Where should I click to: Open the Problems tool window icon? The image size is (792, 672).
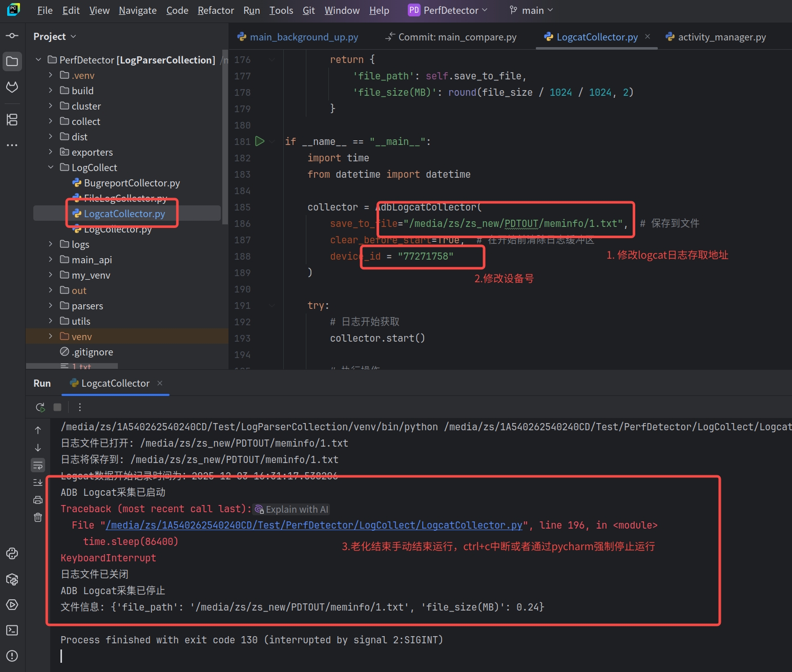tap(12, 656)
